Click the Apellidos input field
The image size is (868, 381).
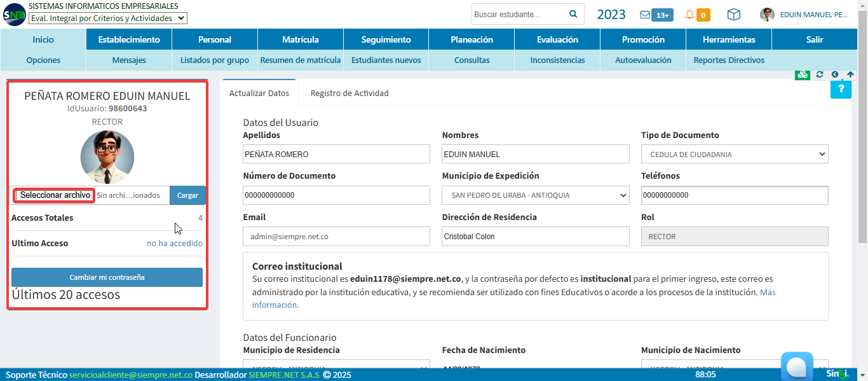point(336,154)
